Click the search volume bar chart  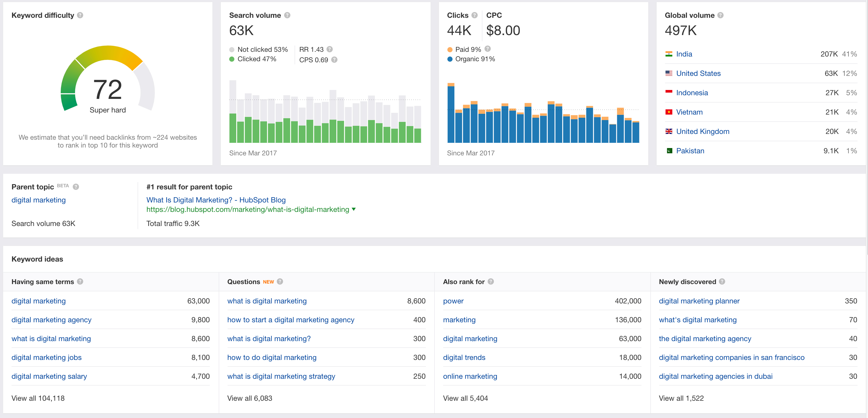325,111
